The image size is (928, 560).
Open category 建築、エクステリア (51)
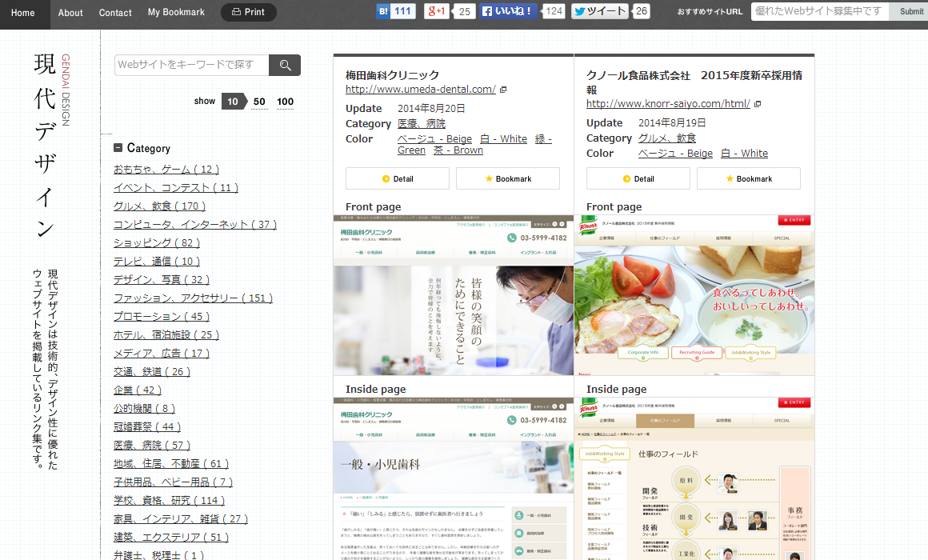click(x=171, y=537)
